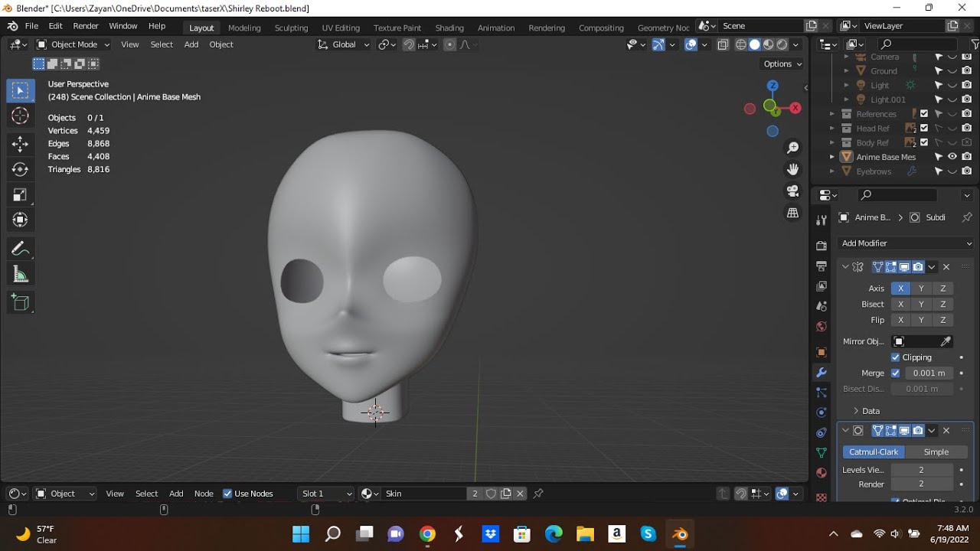Image resolution: width=980 pixels, height=551 pixels.
Task: Select the Cursor tool in the toolbar
Action: (21, 116)
